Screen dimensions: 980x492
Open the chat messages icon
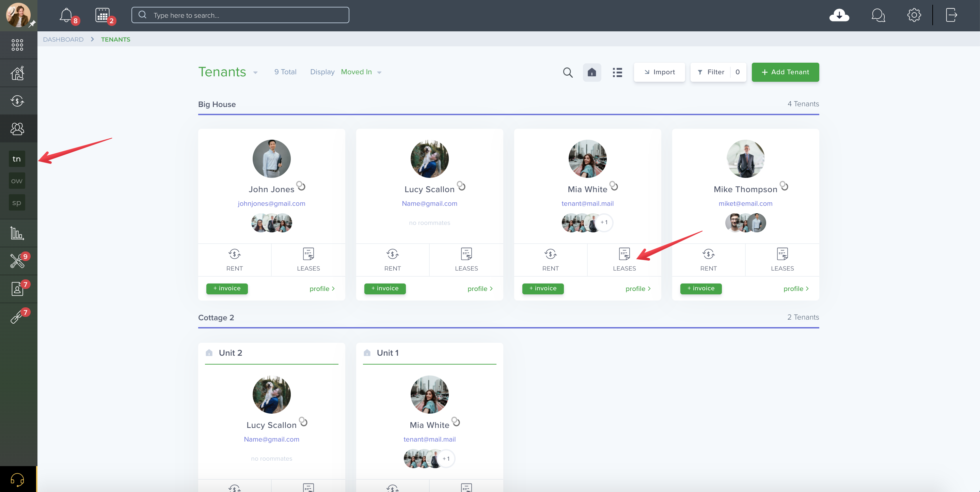878,15
